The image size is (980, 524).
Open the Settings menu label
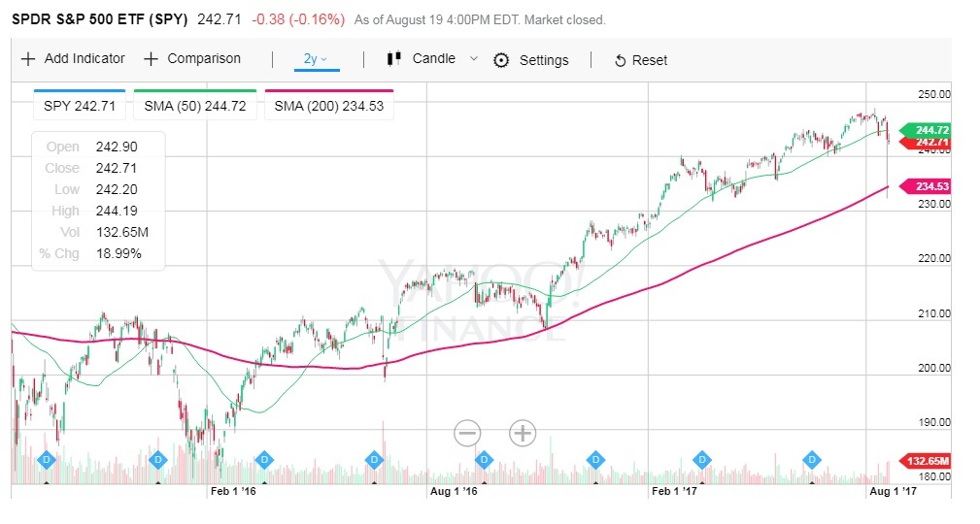(x=544, y=60)
